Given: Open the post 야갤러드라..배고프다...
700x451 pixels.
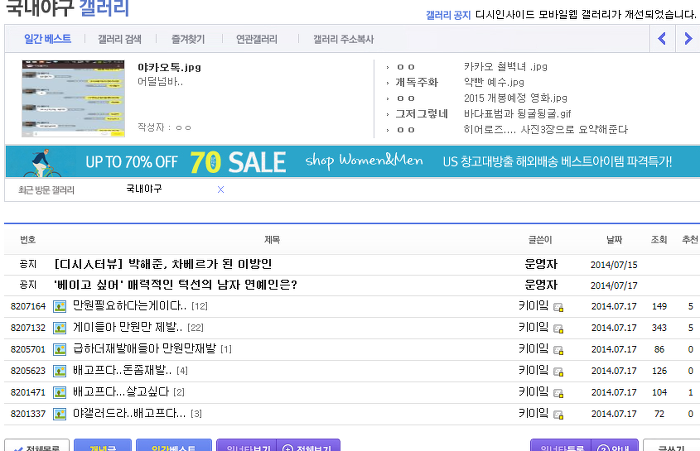Looking at the screenshot, I should click(x=129, y=413).
